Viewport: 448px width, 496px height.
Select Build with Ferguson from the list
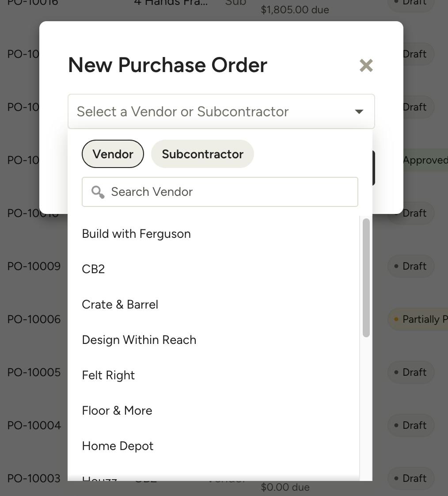point(136,233)
